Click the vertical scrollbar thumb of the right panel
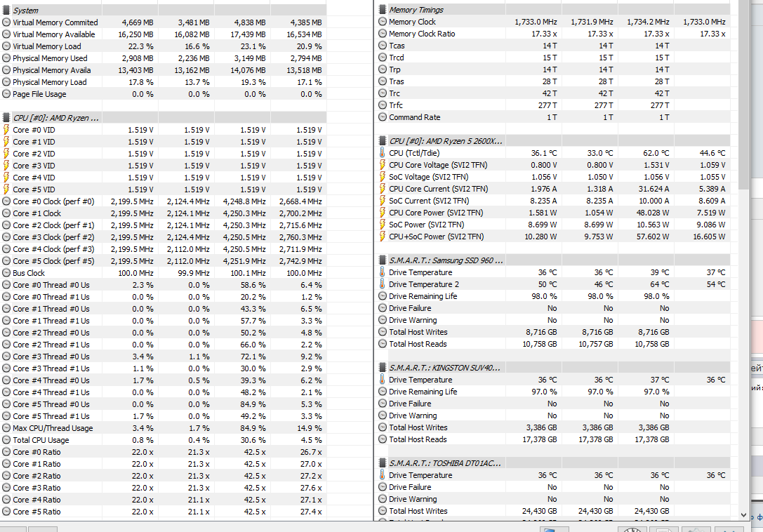Viewport: 763px width, 532px height. 743,95
